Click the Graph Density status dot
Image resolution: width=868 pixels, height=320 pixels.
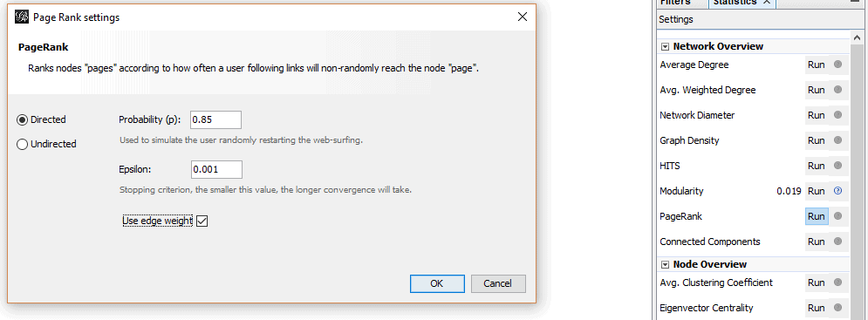(x=837, y=140)
